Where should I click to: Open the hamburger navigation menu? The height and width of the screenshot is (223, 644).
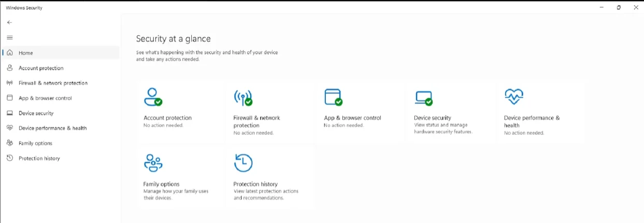point(9,37)
